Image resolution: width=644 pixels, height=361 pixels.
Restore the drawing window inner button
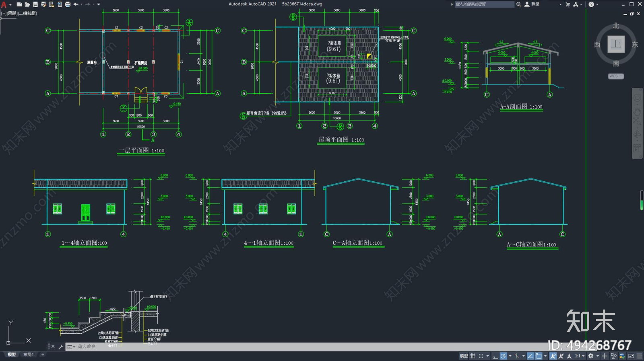[632, 14]
